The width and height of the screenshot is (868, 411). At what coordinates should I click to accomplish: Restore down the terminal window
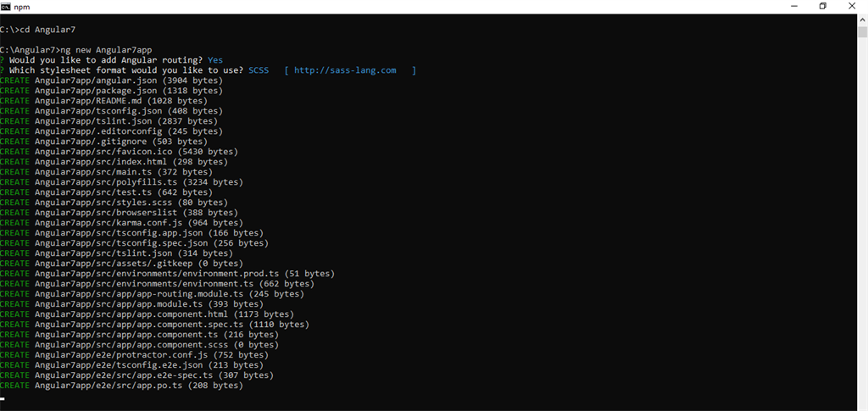[x=823, y=6]
